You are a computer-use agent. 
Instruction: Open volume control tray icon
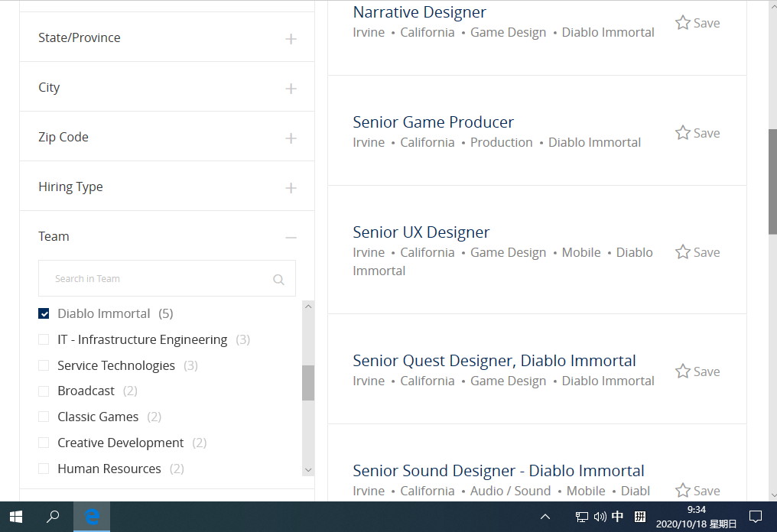[600, 517]
